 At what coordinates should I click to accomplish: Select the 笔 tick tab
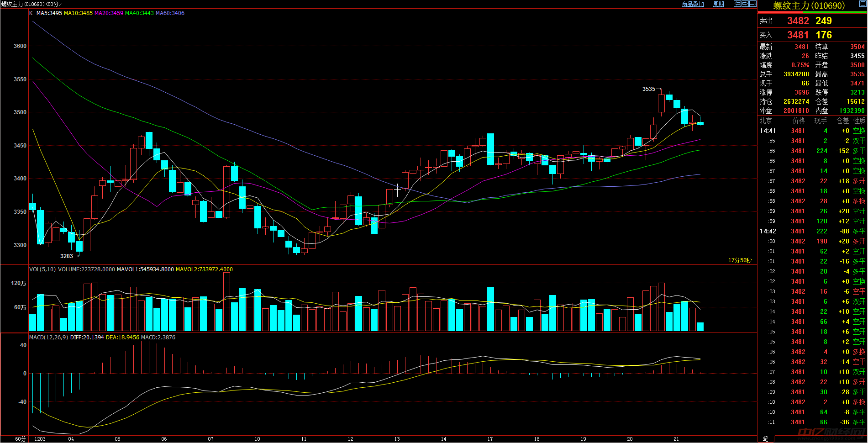pyautogui.click(x=765, y=439)
